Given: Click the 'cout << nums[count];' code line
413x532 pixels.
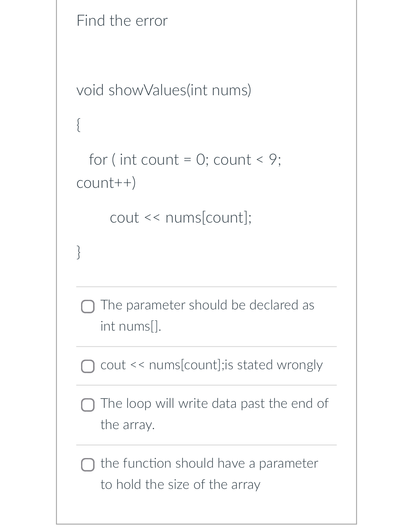Looking at the screenshot, I should pos(181,218).
